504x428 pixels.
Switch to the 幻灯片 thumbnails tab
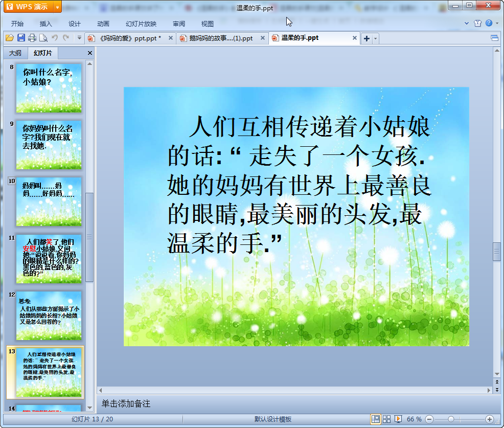coord(43,53)
